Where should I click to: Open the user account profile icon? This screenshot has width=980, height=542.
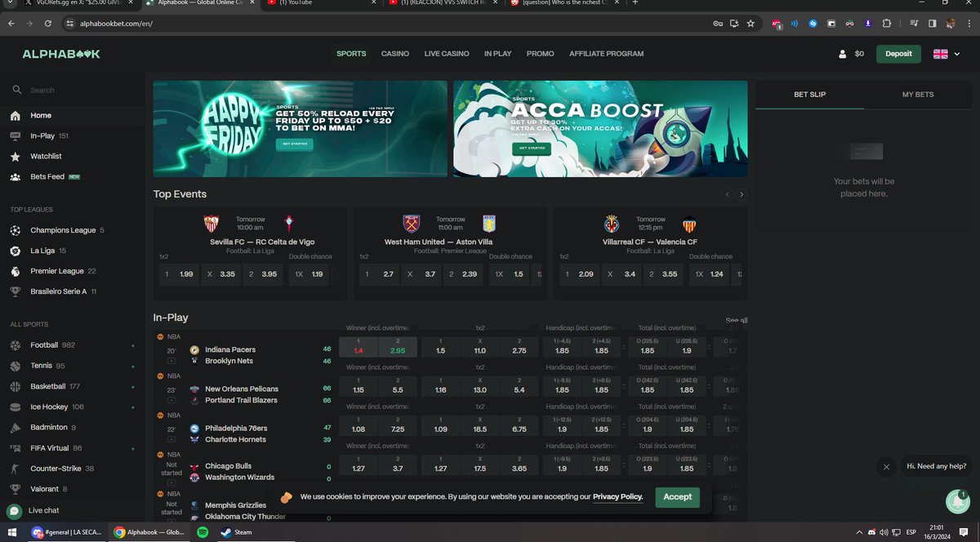tap(843, 54)
